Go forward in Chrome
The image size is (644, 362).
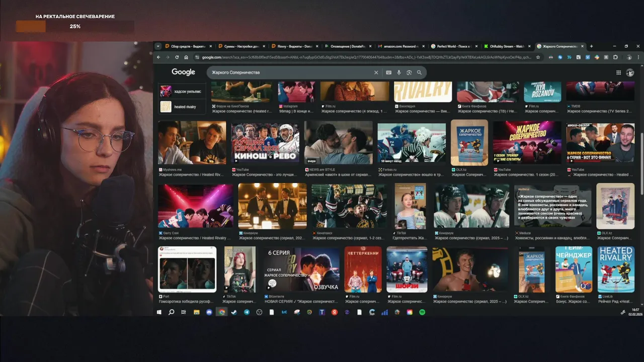coord(168,57)
